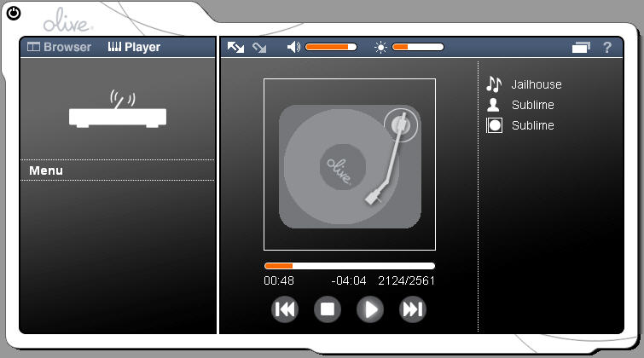Click the elapsed time 00:48
Screen dimensions: 644x358
click(x=279, y=280)
